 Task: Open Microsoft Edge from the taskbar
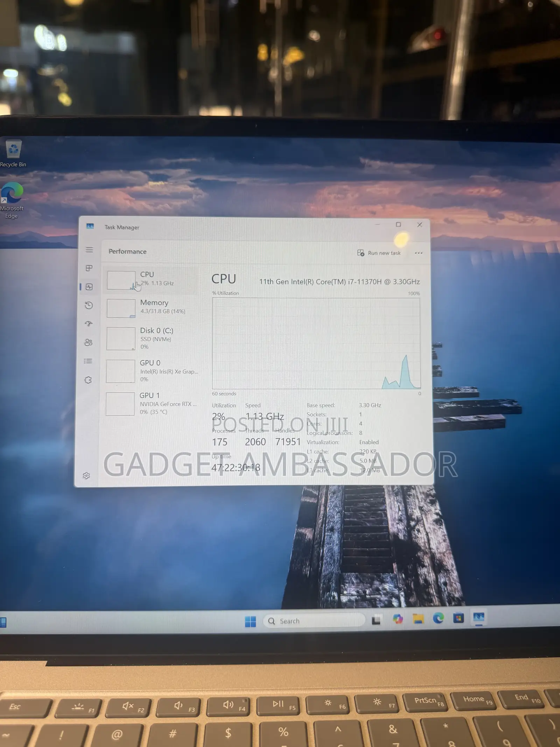click(x=438, y=618)
